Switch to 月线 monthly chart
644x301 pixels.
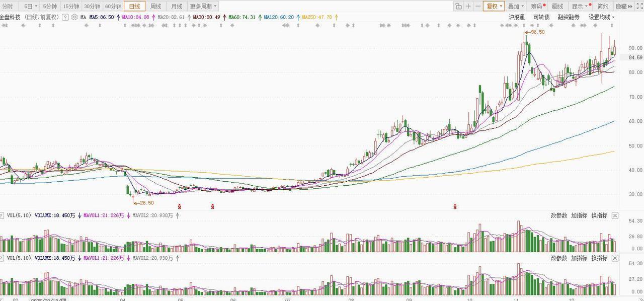point(177,7)
